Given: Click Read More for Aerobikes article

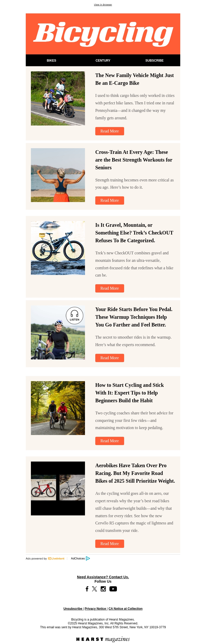Looking at the screenshot, I should coord(110,544).
